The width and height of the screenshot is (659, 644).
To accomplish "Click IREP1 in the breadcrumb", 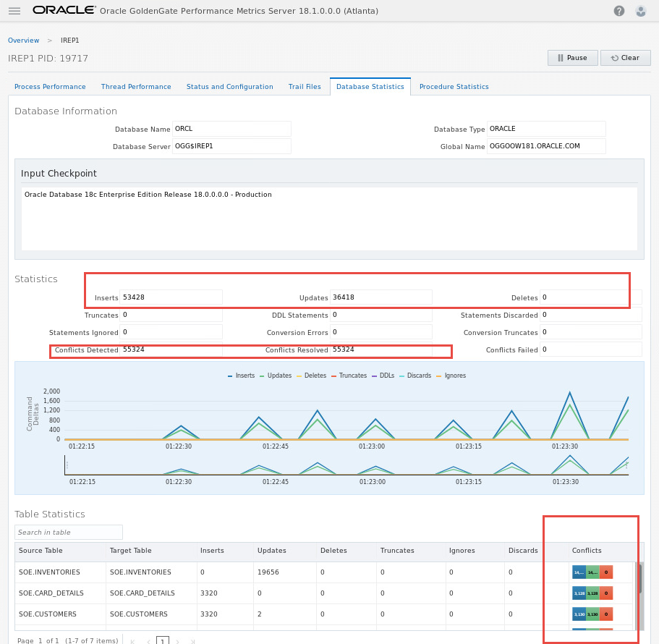I will pos(69,41).
